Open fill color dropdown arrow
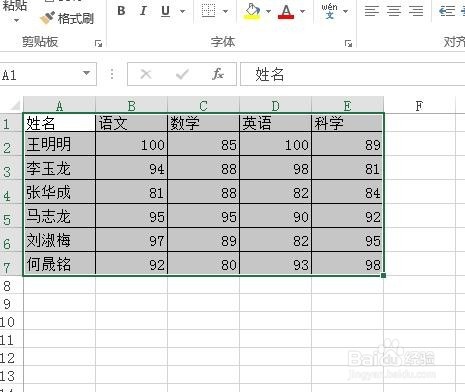Viewport: 465px width, 392px height. click(x=268, y=11)
